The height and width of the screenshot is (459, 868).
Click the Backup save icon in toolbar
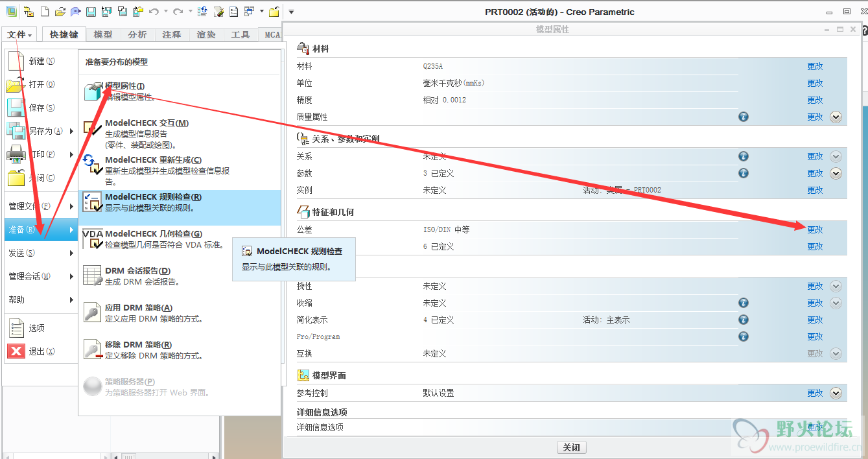tap(138, 12)
